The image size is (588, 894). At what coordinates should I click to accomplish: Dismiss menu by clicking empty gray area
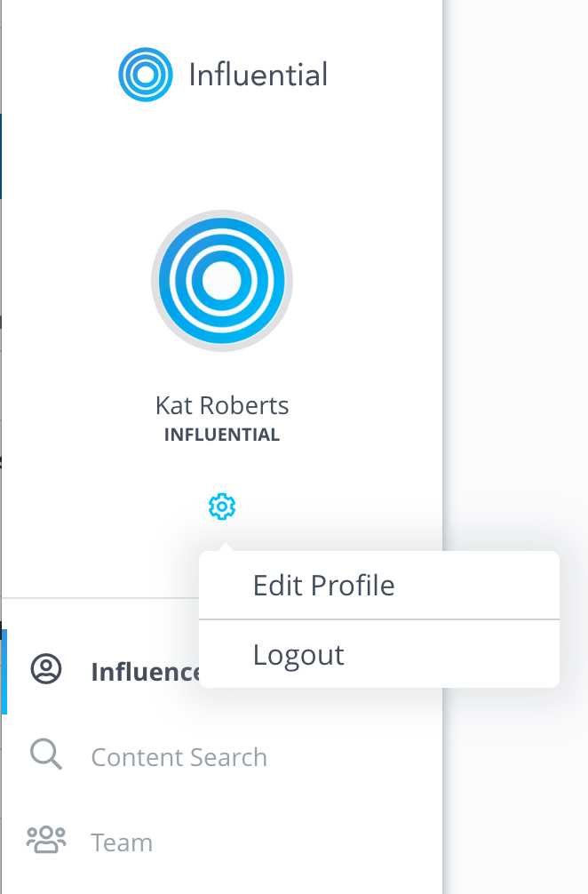coord(515,285)
